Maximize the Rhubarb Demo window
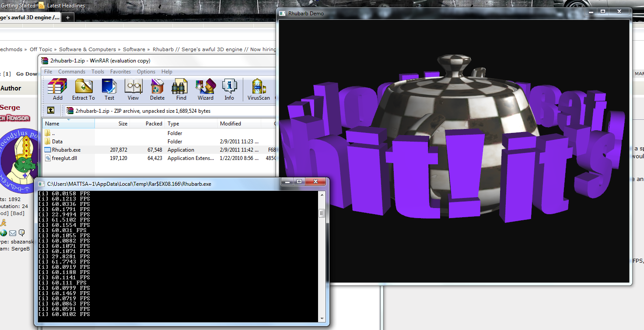Image resolution: width=644 pixels, height=330 pixels. click(x=602, y=11)
